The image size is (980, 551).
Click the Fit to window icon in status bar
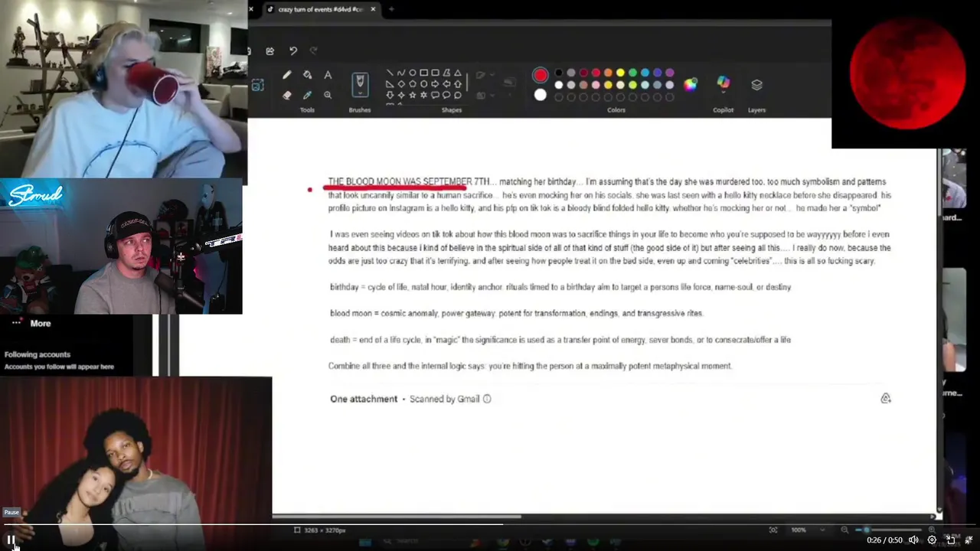tap(773, 530)
